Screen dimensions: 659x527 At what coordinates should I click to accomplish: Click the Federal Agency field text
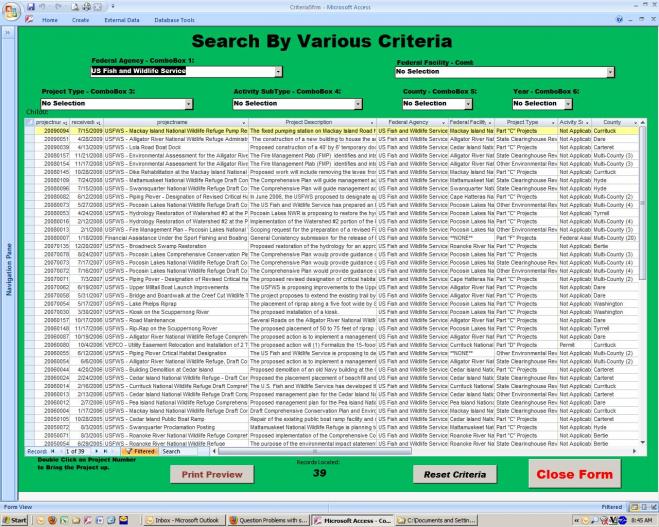point(138,71)
